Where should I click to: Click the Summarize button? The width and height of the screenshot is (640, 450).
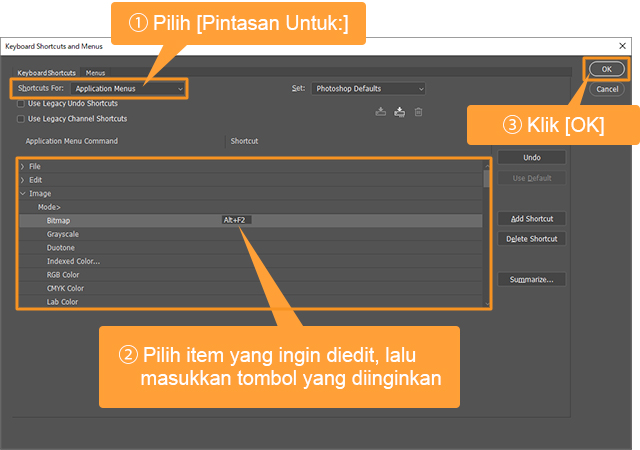click(532, 279)
